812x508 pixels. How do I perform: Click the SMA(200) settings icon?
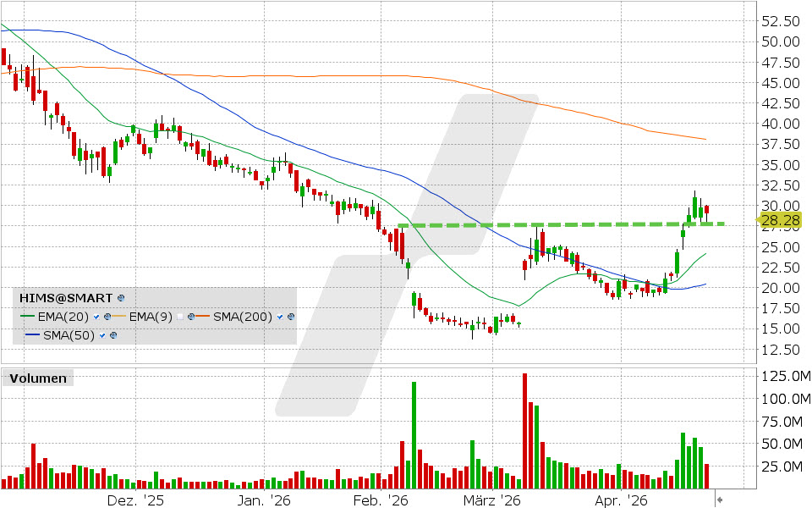tap(291, 317)
